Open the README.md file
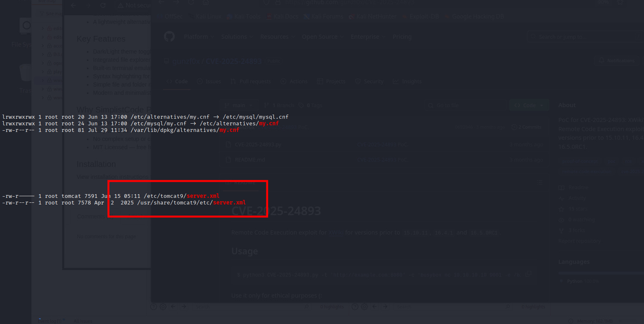Image resolution: width=644 pixels, height=324 pixels. point(250,160)
